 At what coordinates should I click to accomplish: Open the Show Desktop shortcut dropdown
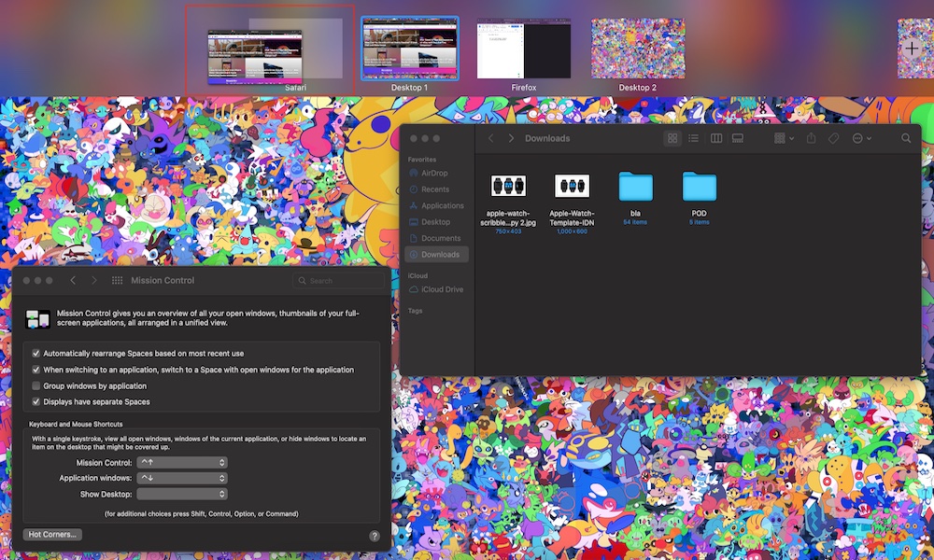[x=182, y=494]
